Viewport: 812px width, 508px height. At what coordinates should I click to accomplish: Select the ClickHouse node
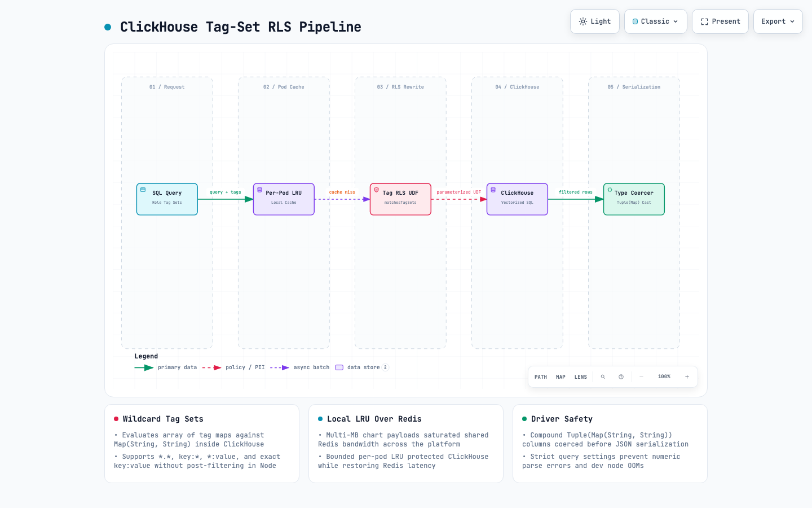pos(517,199)
